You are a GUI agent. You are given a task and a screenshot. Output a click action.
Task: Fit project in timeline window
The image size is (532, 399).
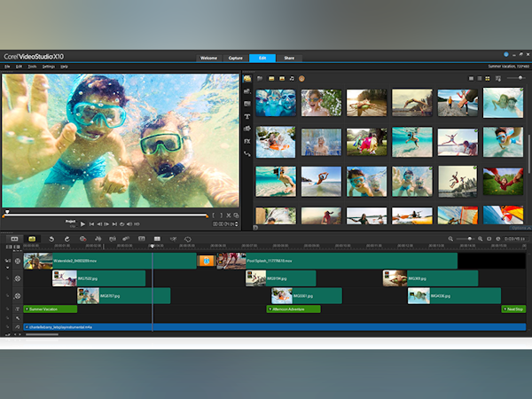489,239
